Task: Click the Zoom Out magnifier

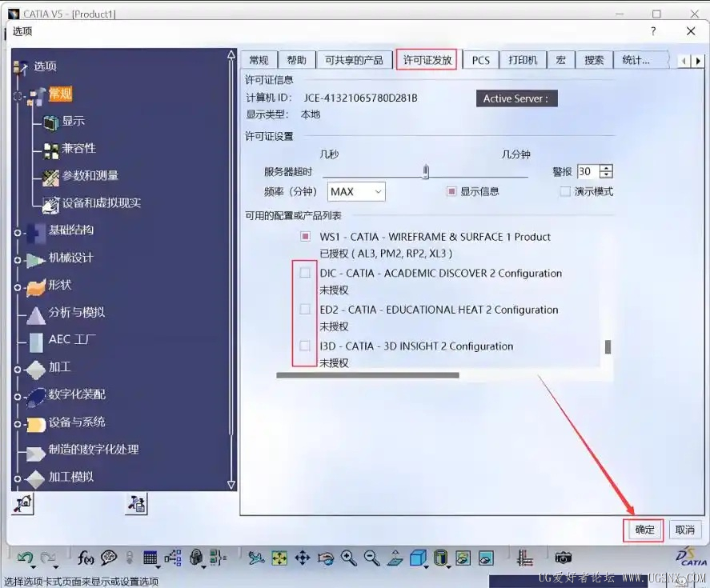Action: pos(371,558)
